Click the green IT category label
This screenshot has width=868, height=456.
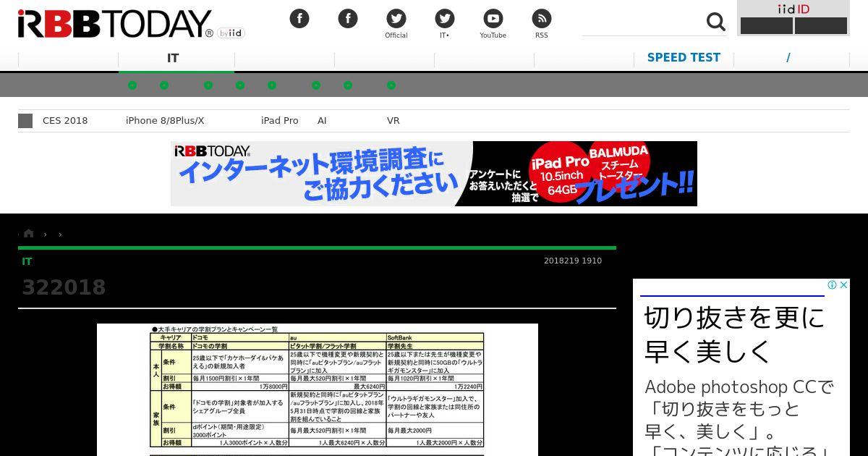(x=27, y=261)
